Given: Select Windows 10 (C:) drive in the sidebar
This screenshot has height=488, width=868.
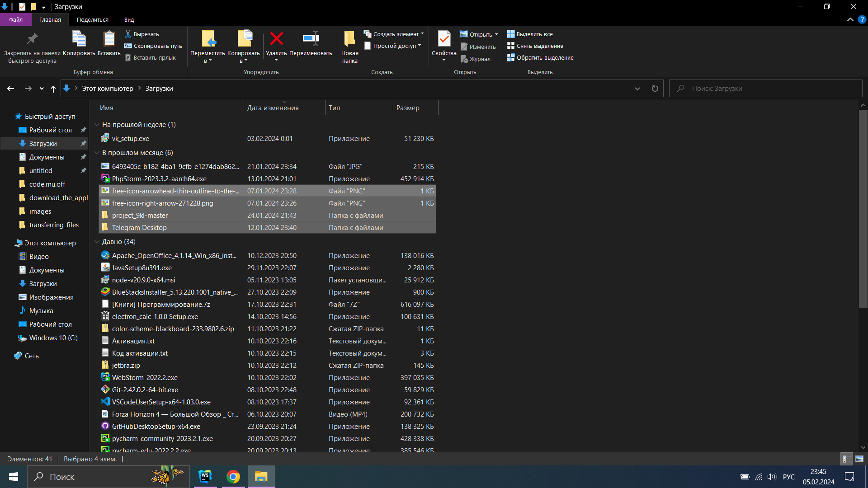Looking at the screenshot, I should (x=53, y=338).
